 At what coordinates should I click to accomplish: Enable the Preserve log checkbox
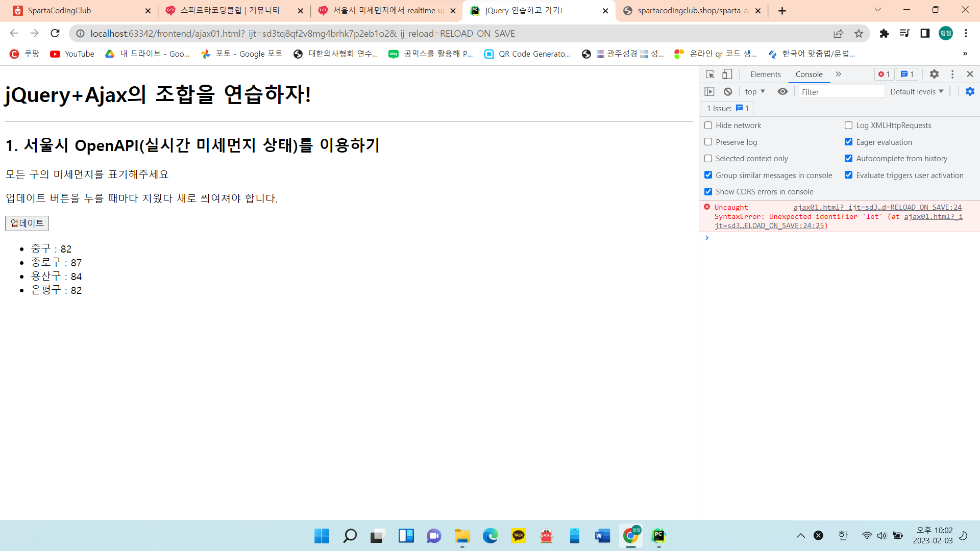[708, 142]
